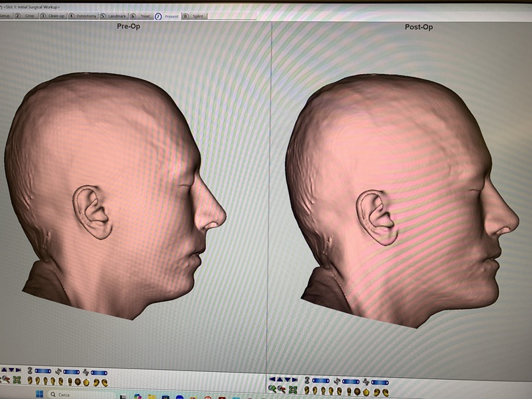Pan Post-Op view right with the right arrow

tap(295, 380)
